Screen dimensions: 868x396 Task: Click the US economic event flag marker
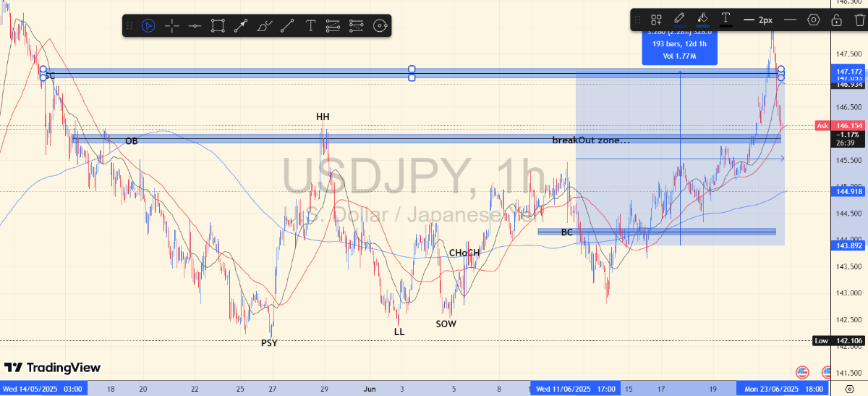pyautogui.click(x=802, y=372)
